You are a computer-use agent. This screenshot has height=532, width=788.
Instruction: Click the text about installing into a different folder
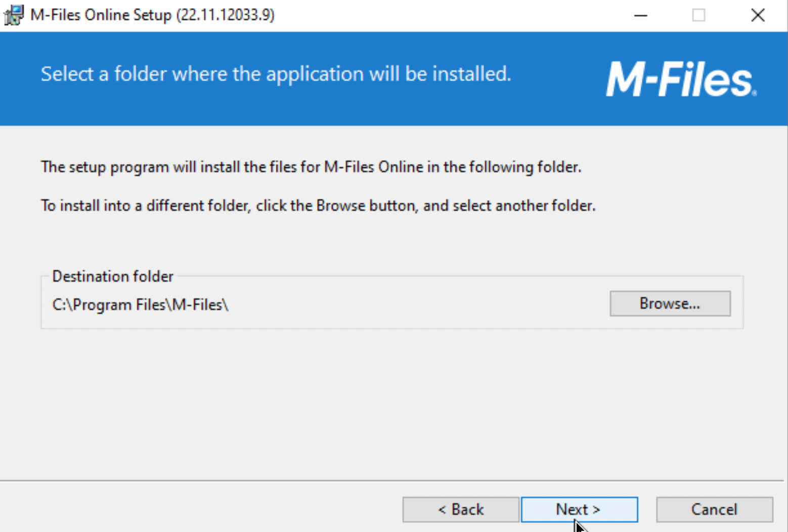[318, 206]
